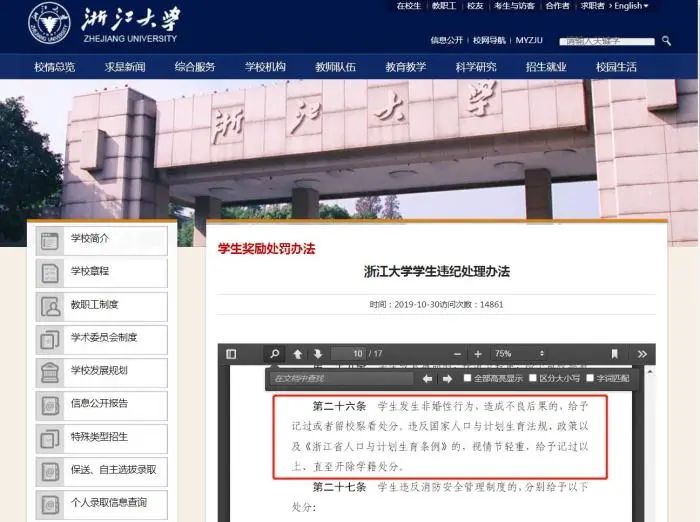The width and height of the screenshot is (700, 522).
Task: Click the 学校发展规划 sidebar icon
Action: (50, 373)
